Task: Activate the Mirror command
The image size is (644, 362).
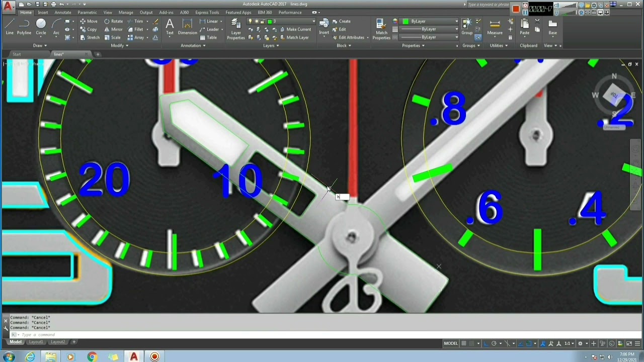Action: coord(113,29)
